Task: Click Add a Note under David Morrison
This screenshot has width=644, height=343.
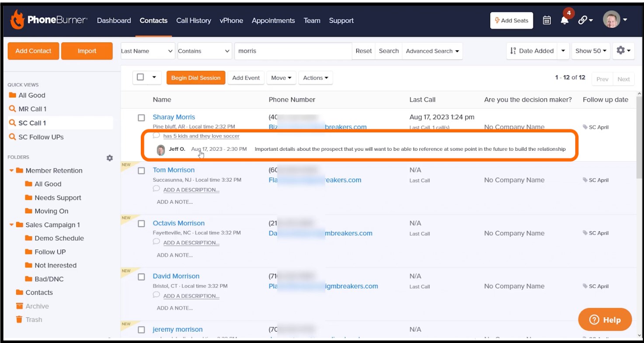Action: pos(175,308)
